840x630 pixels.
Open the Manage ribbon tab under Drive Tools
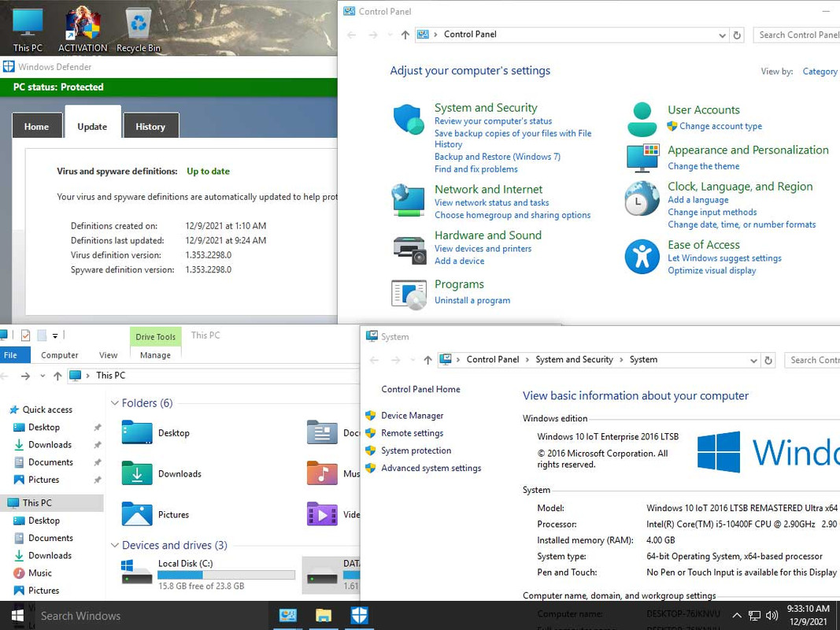(x=155, y=354)
